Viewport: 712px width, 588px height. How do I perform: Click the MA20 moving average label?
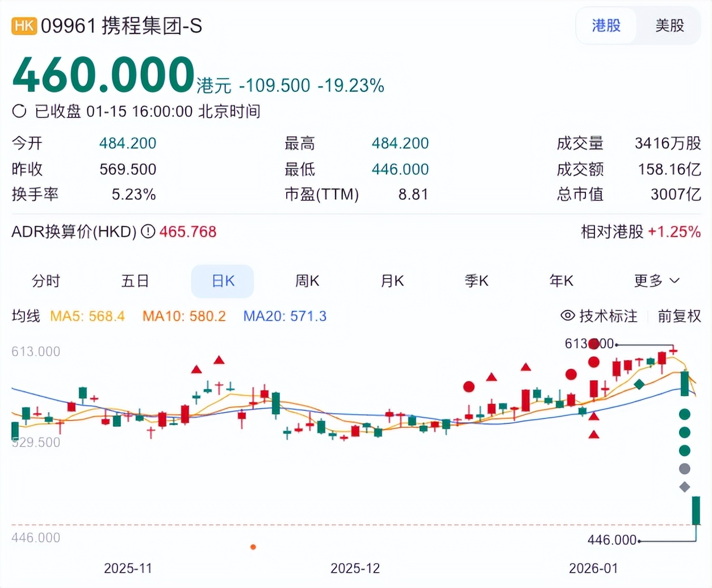(284, 316)
